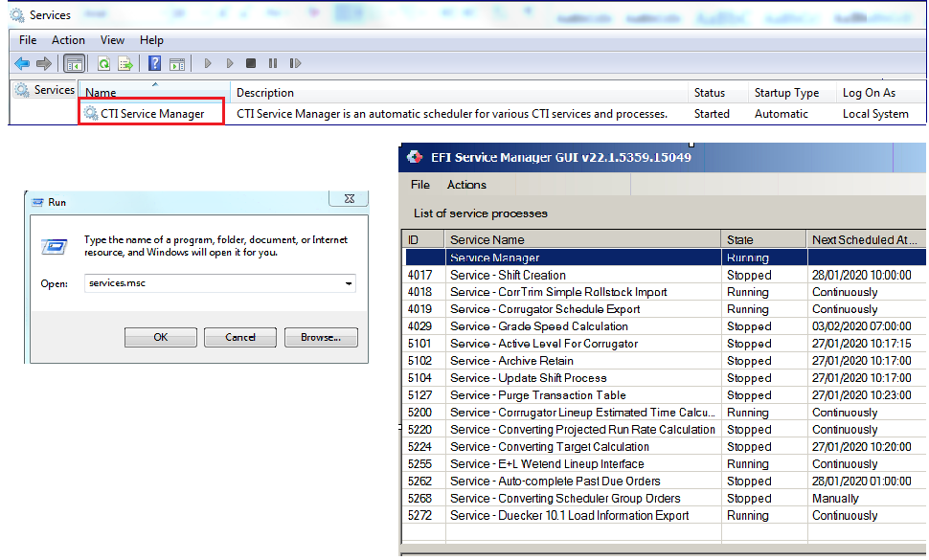Click Browse in the Run dialog
Image resolution: width=929 pixels, height=560 pixels.
pyautogui.click(x=320, y=337)
